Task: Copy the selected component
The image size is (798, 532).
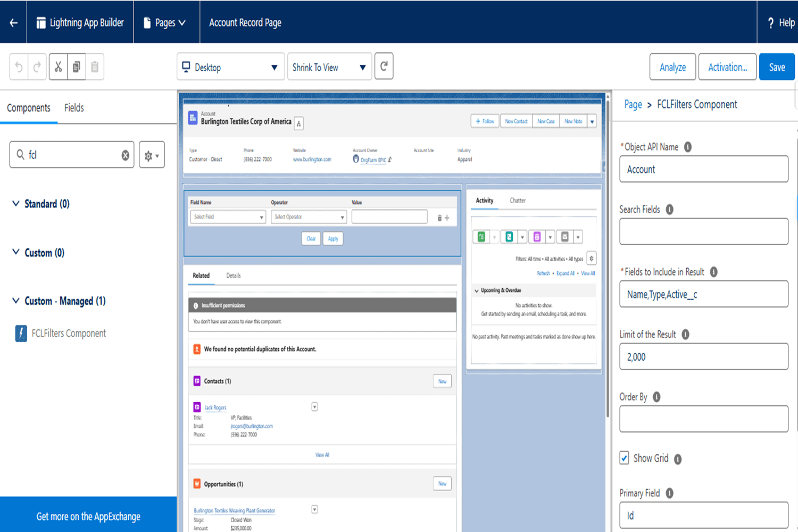Action: (x=76, y=67)
